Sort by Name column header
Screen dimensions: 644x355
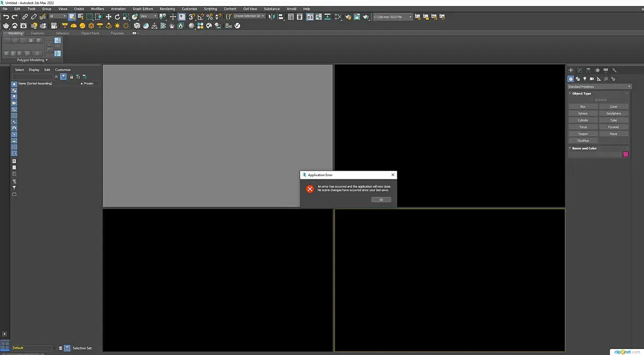tap(35, 83)
